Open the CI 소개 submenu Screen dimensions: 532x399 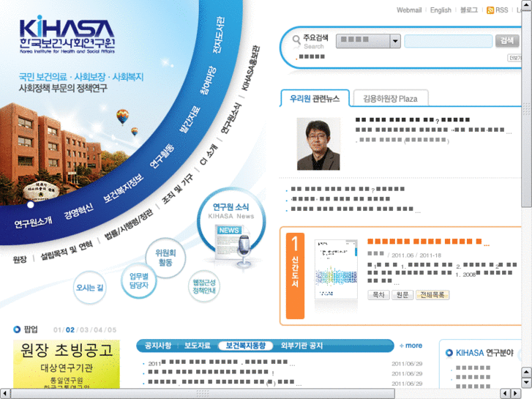click(x=209, y=155)
